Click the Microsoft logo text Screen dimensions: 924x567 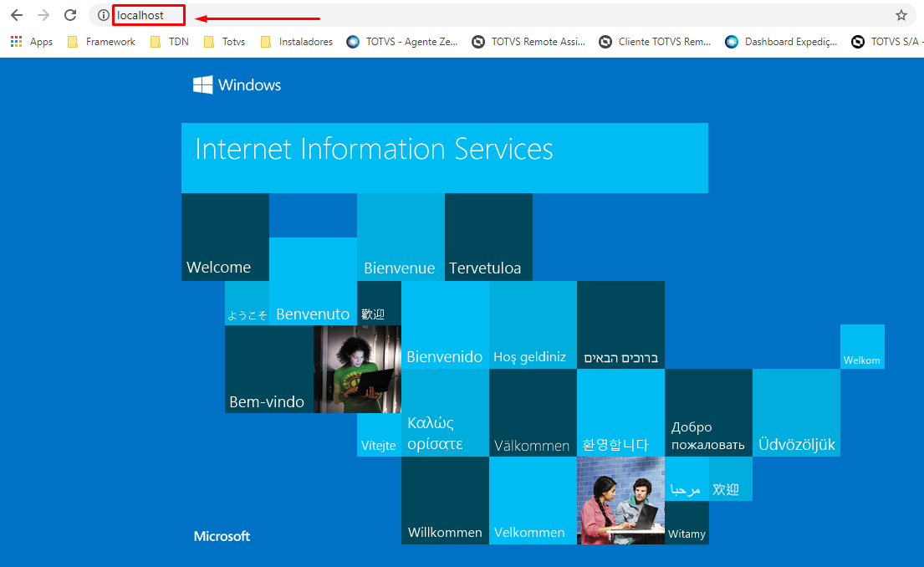point(222,536)
